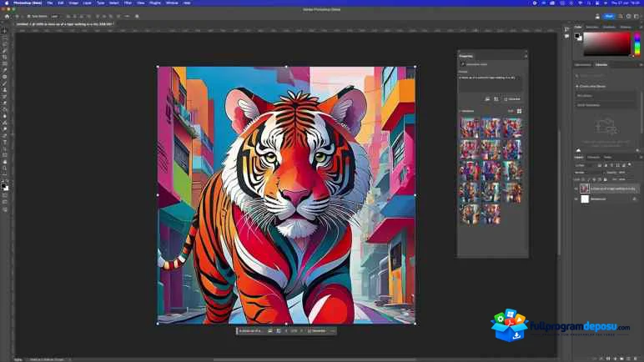Select the Eraser tool
The image size is (644, 362).
[4, 103]
